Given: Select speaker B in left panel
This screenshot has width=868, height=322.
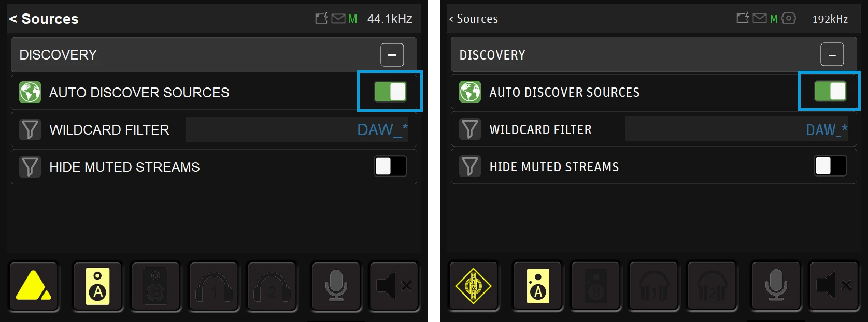Looking at the screenshot, I should 155,286.
